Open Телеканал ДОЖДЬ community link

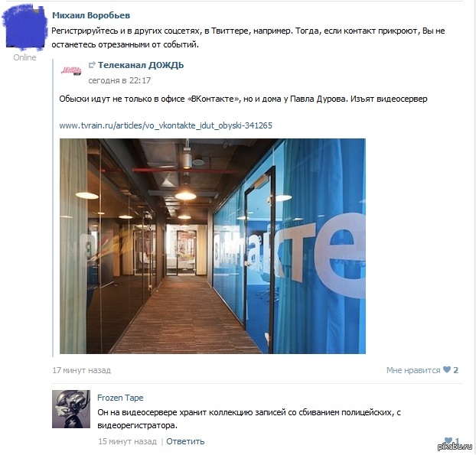pyautogui.click(x=141, y=65)
